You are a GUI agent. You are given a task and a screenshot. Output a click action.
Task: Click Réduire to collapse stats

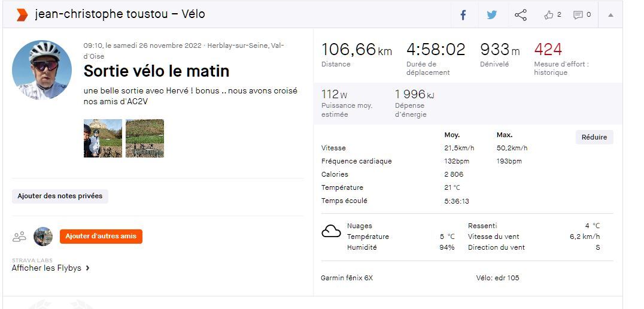pos(594,137)
